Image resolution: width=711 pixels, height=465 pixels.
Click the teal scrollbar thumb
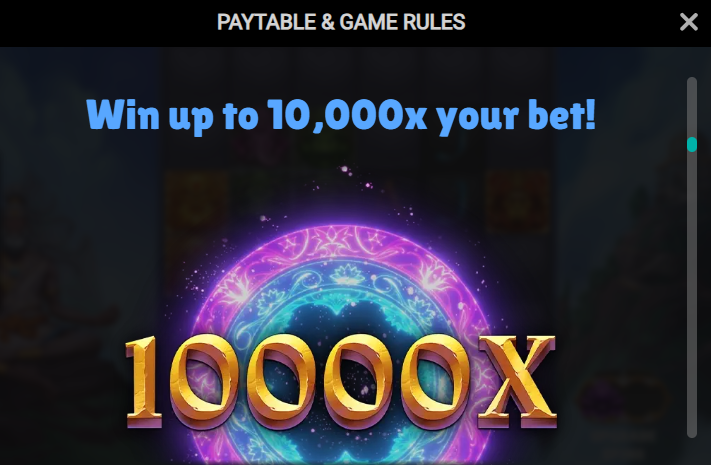[692, 144]
